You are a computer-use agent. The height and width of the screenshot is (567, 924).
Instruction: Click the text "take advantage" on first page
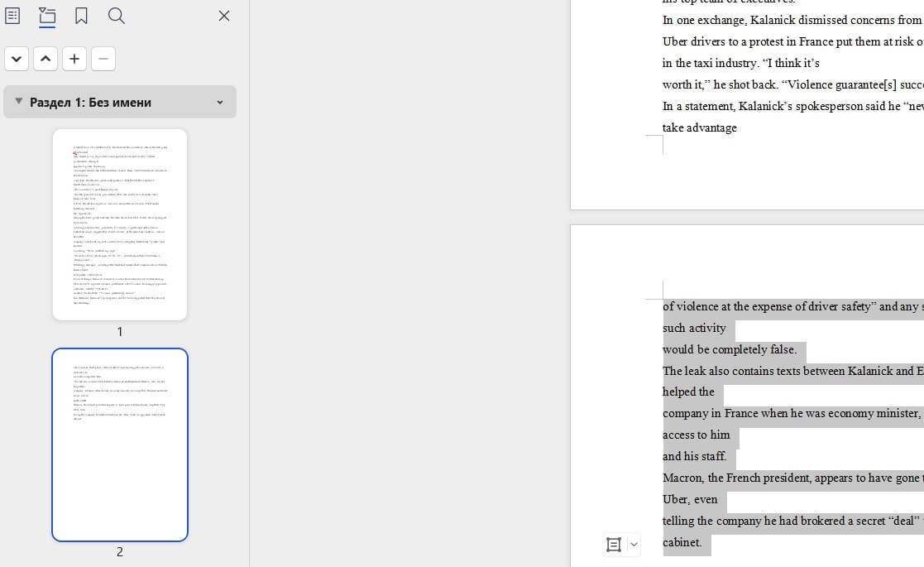(700, 128)
